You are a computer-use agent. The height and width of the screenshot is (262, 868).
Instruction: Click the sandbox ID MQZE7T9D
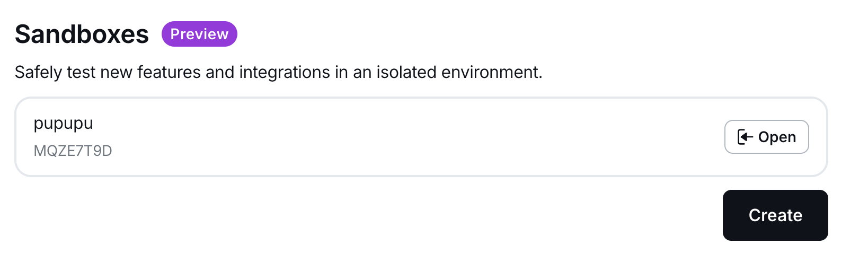pyautogui.click(x=73, y=151)
